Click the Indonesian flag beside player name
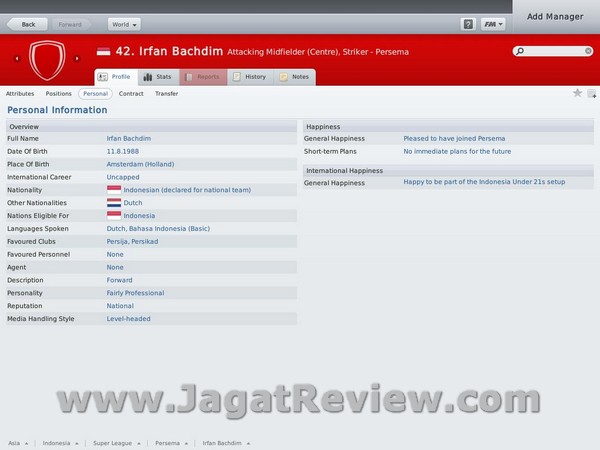Screen dimensions: 600x450 (x=103, y=51)
